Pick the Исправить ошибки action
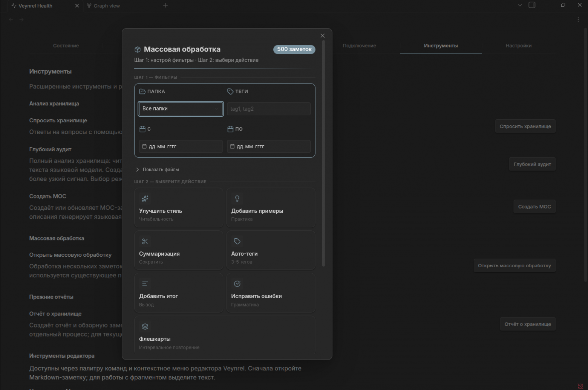 tap(271, 293)
